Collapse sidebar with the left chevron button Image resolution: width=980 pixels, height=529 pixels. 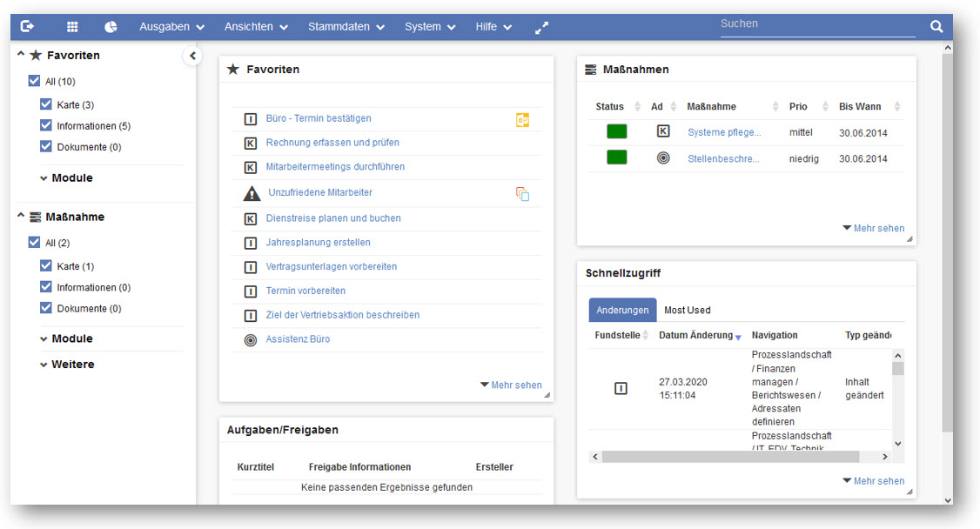(192, 57)
